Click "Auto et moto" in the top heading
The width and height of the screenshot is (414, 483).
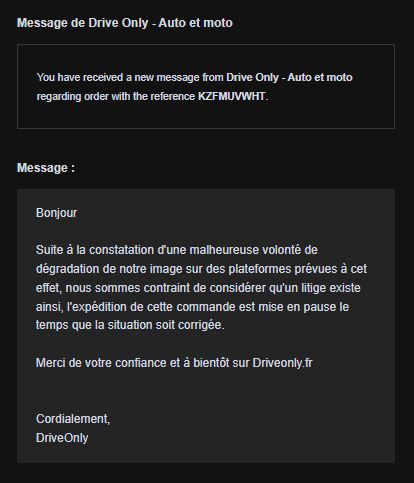point(196,23)
